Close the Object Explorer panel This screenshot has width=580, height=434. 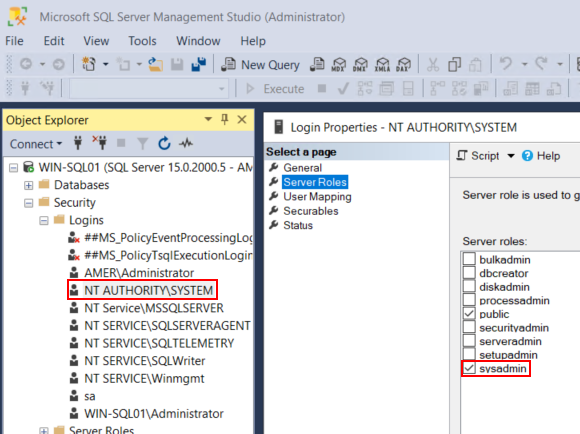coord(242,120)
